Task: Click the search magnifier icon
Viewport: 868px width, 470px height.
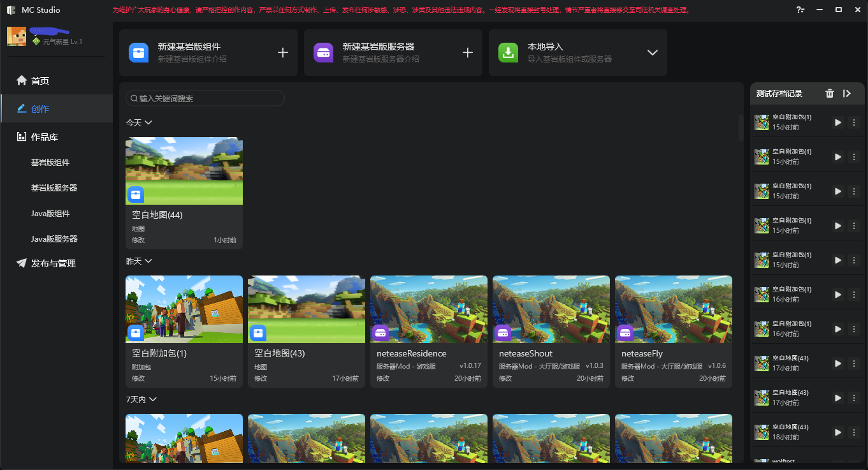Action: coord(134,98)
